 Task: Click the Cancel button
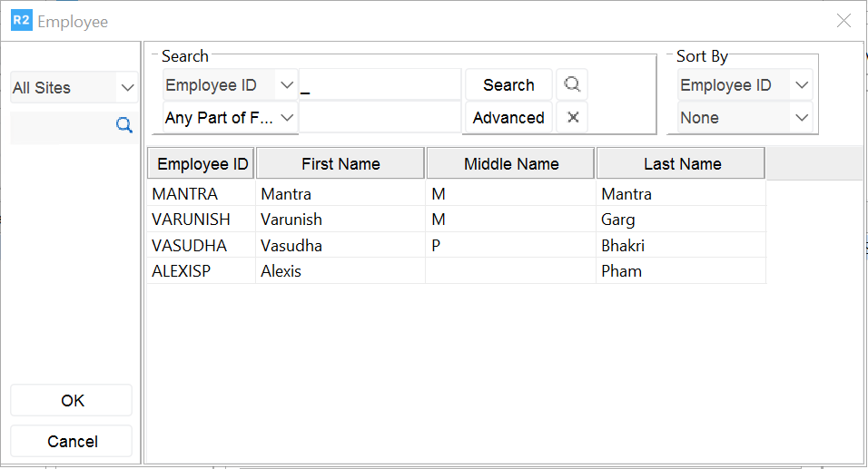coord(72,441)
